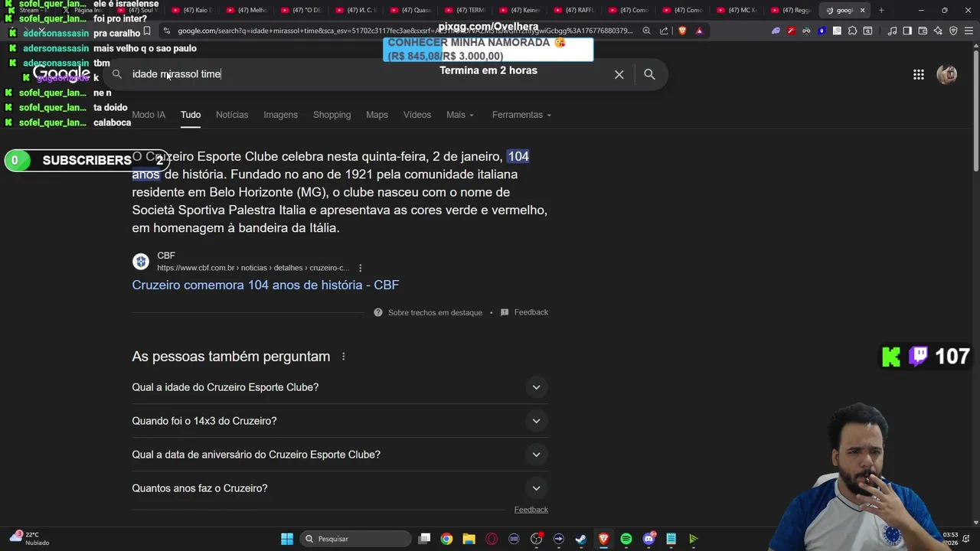980x551 pixels.
Task: Open Brave Leo AI sparkle icon
Action: (x=938, y=31)
